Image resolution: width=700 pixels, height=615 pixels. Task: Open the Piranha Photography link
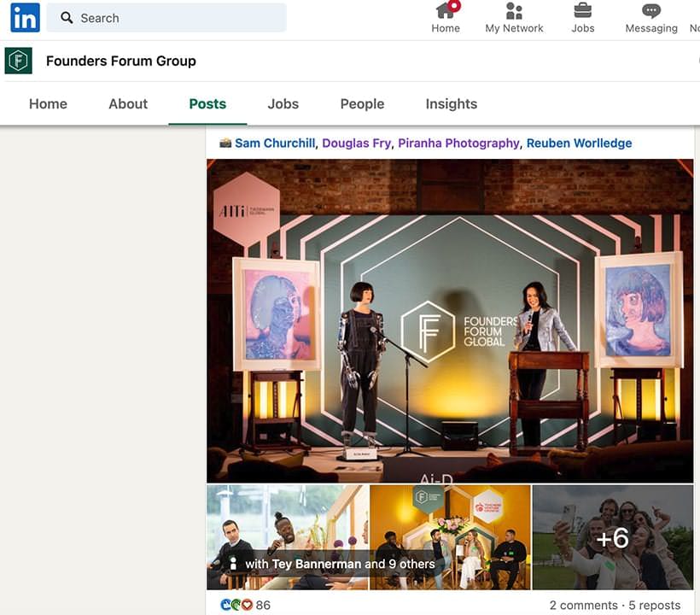click(x=458, y=143)
